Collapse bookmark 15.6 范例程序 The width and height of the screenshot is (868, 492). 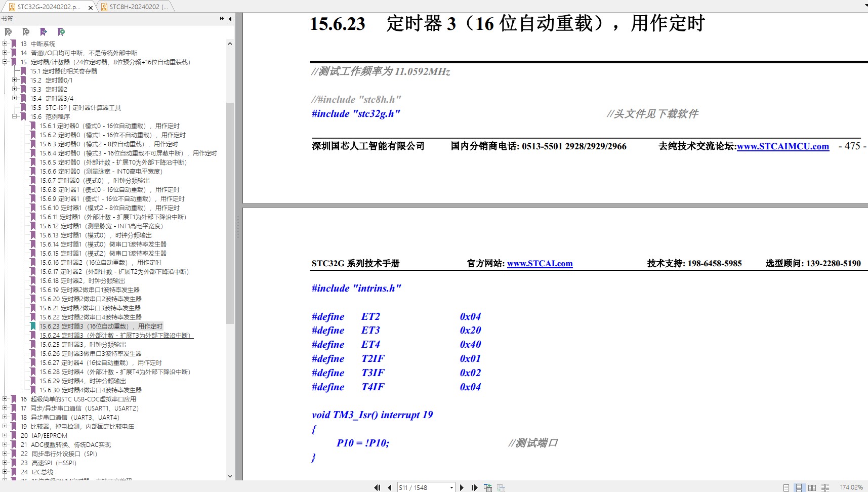[15, 117]
